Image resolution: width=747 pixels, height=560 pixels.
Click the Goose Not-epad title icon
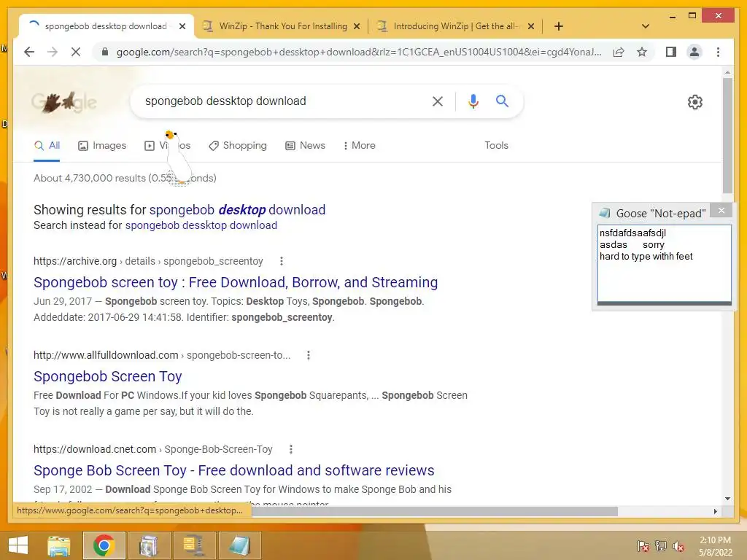(x=605, y=213)
